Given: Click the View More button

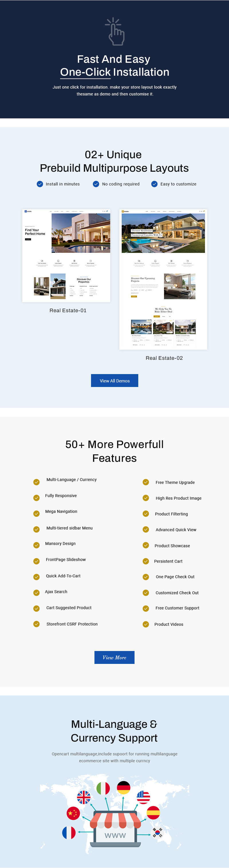Looking at the screenshot, I should pyautogui.click(x=114, y=657).
